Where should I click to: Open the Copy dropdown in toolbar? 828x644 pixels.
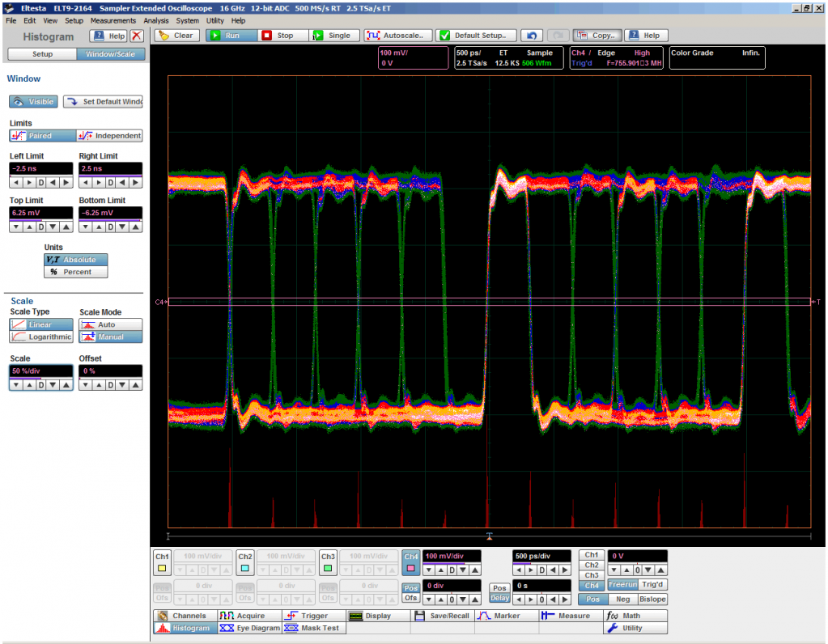(597, 36)
